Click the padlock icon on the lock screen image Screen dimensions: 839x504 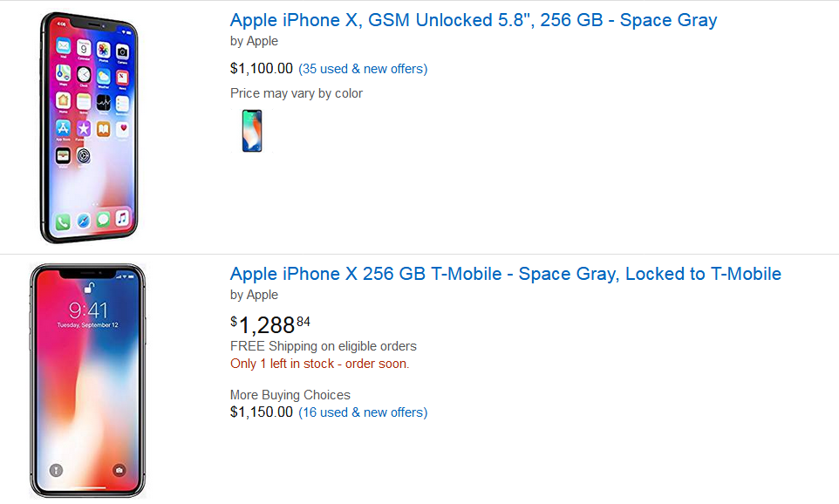[x=87, y=288]
